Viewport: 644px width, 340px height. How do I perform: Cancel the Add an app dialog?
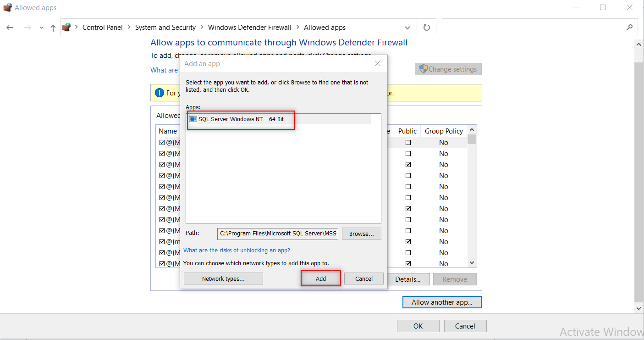[x=364, y=279]
